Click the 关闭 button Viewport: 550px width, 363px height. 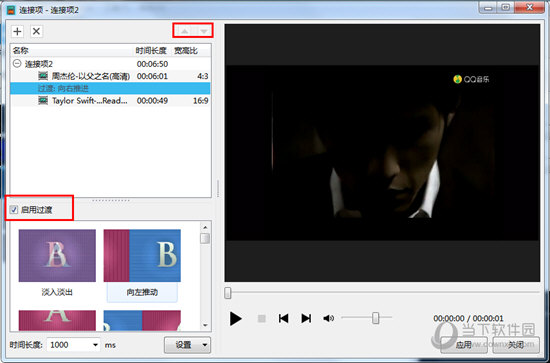click(516, 345)
